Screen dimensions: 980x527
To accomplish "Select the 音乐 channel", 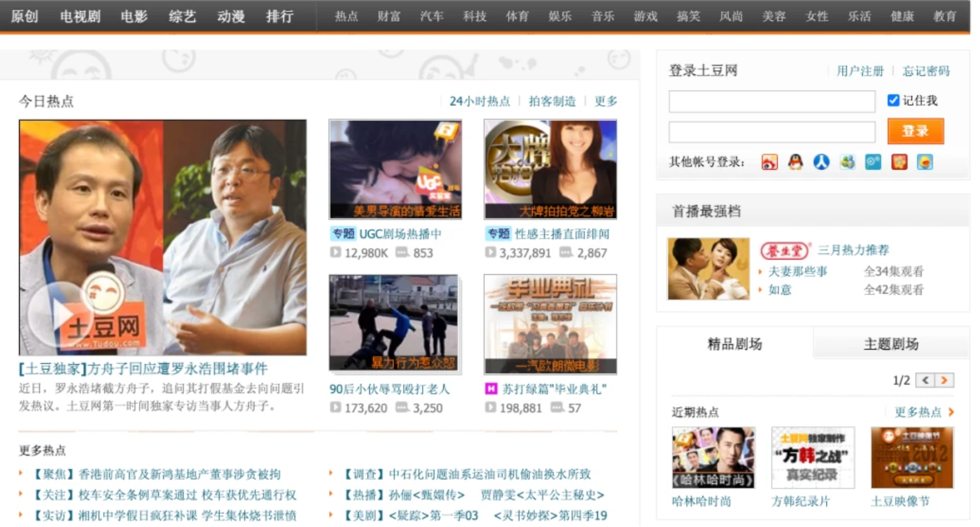I will [x=603, y=16].
